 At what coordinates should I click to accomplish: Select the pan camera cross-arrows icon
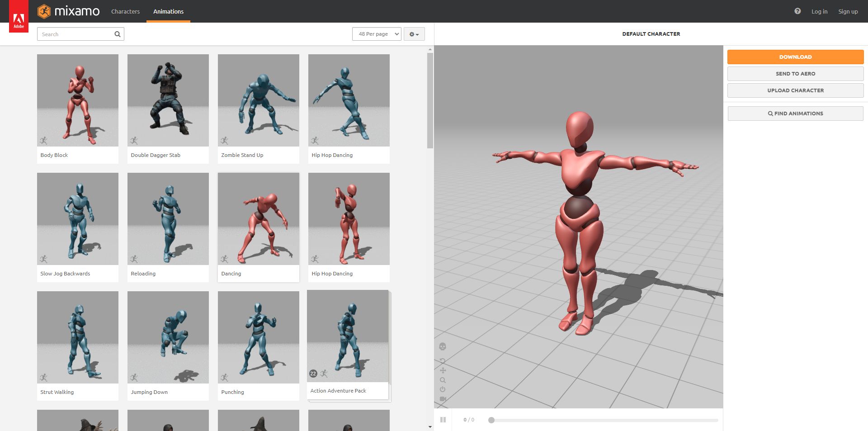(443, 370)
